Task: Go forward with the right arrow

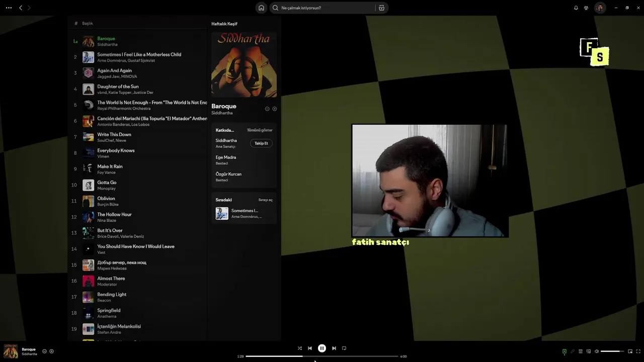Action: tap(29, 8)
